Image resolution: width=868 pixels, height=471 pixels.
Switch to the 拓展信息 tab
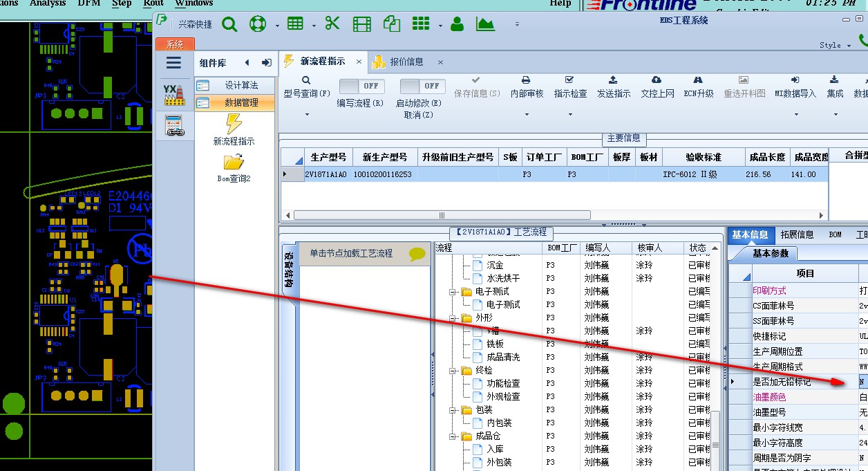(797, 234)
